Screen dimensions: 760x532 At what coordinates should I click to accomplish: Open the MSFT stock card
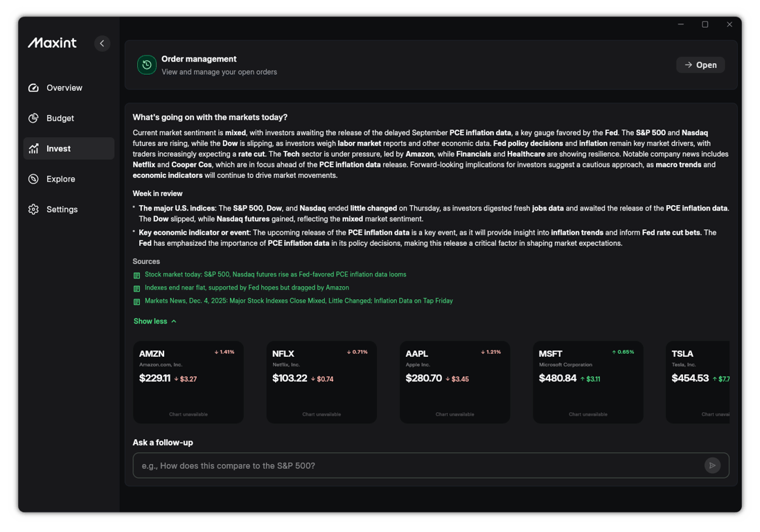[588, 382]
